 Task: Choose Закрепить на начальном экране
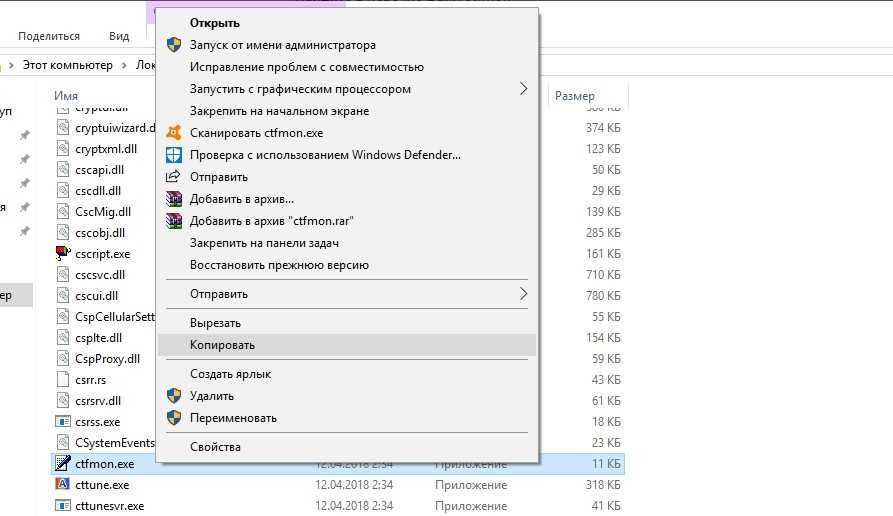tap(347, 111)
